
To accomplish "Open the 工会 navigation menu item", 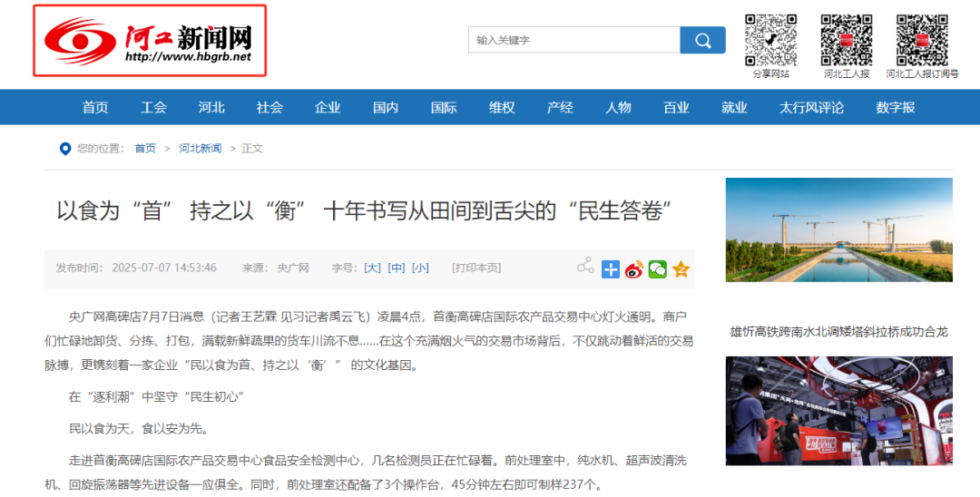I will click(x=153, y=107).
